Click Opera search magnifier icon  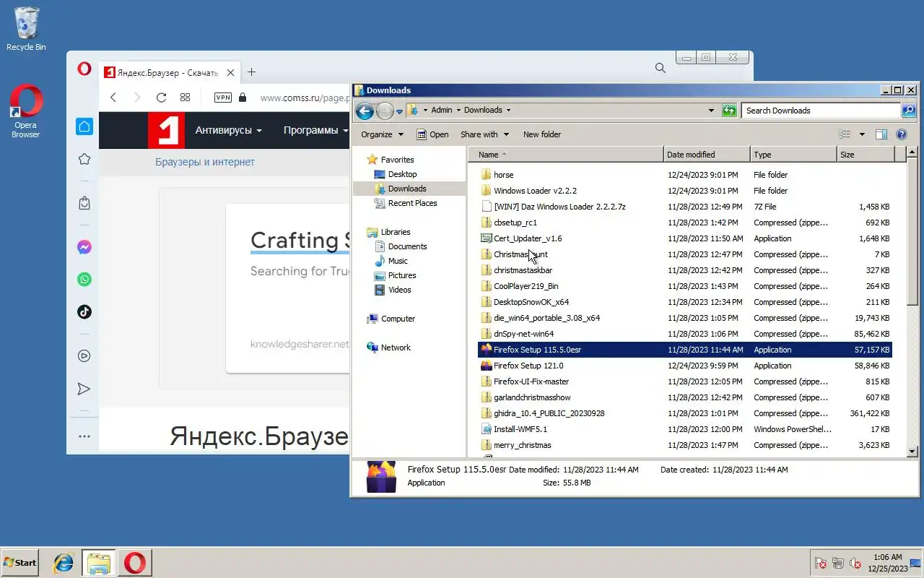click(660, 68)
